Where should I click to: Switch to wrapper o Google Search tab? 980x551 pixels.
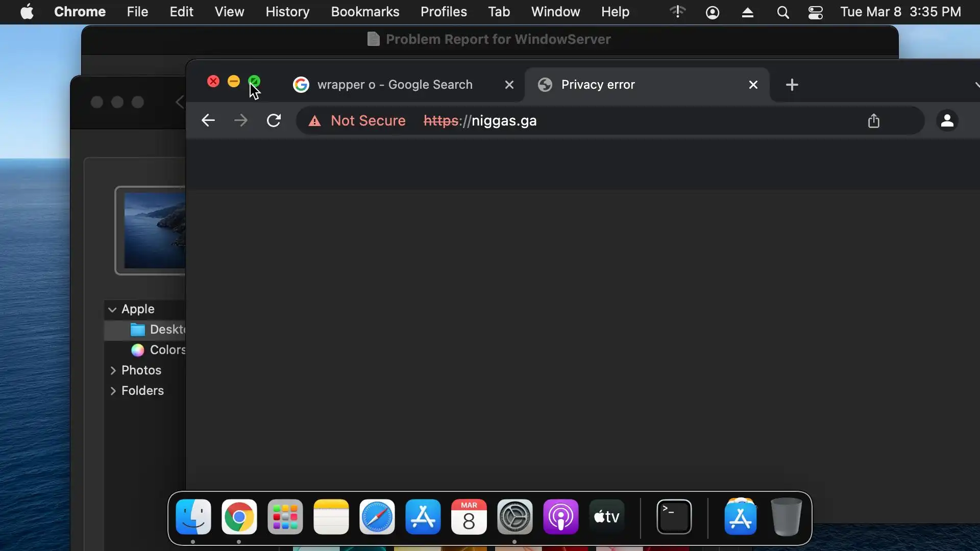coord(394,85)
